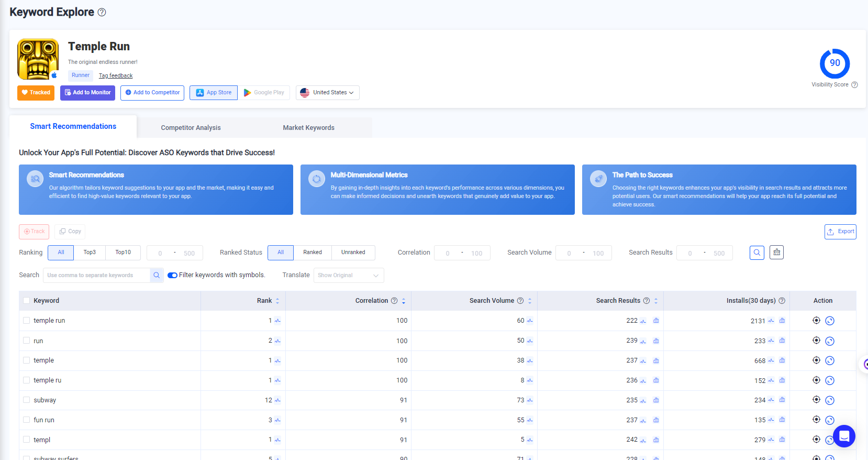Image resolution: width=868 pixels, height=460 pixels.
Task: Toggle Filter keywords with symbols switch
Action: click(x=172, y=275)
